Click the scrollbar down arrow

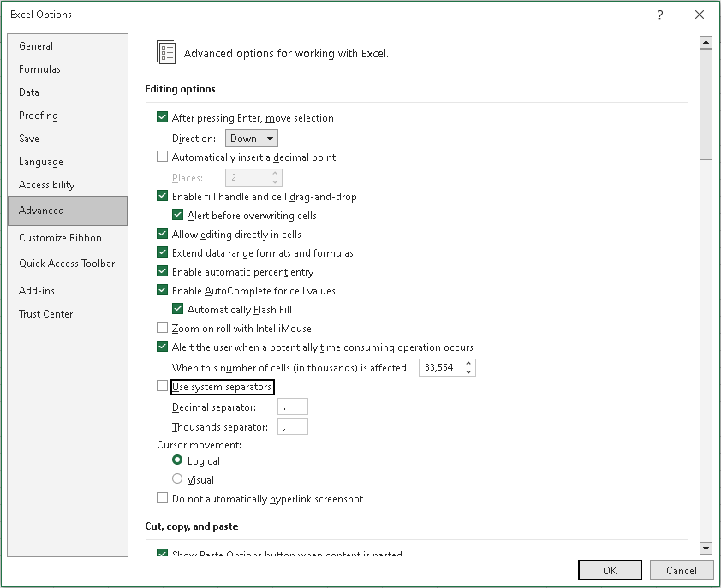[706, 548]
